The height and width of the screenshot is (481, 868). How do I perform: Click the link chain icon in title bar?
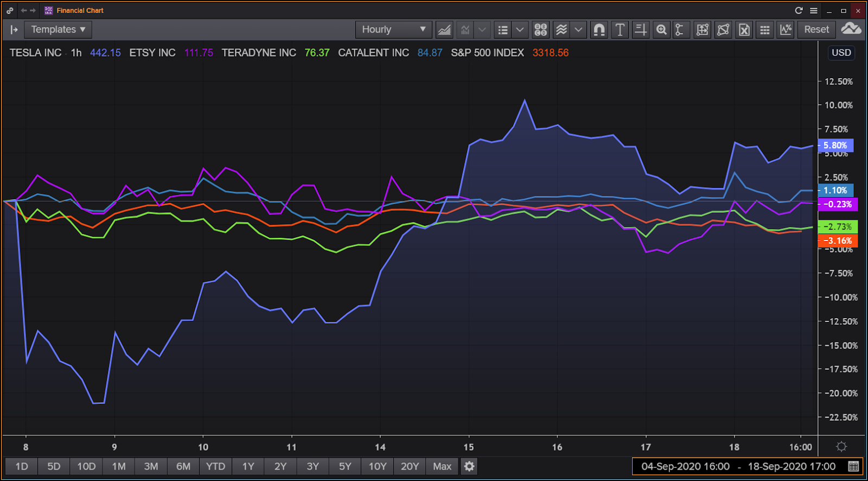pyautogui.click(x=10, y=10)
